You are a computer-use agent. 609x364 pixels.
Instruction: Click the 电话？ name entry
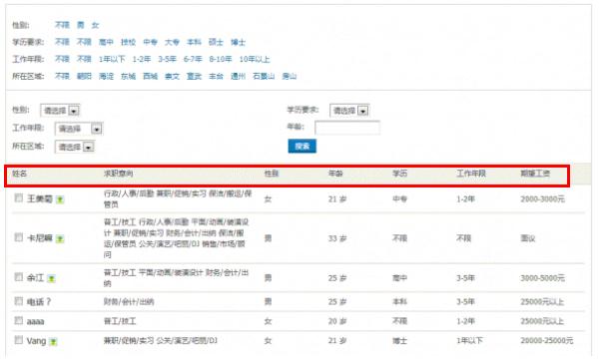tap(39, 302)
